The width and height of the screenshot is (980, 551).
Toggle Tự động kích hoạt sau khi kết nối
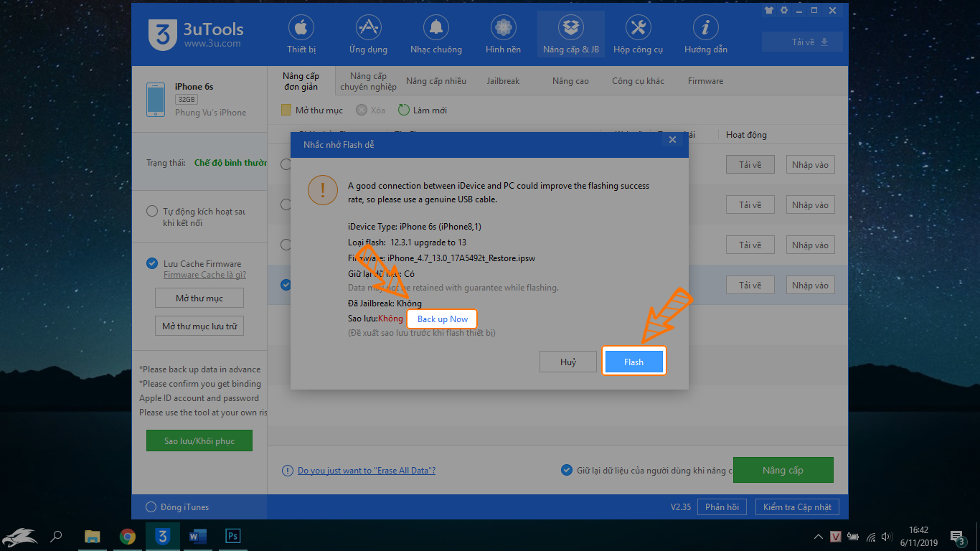click(151, 212)
